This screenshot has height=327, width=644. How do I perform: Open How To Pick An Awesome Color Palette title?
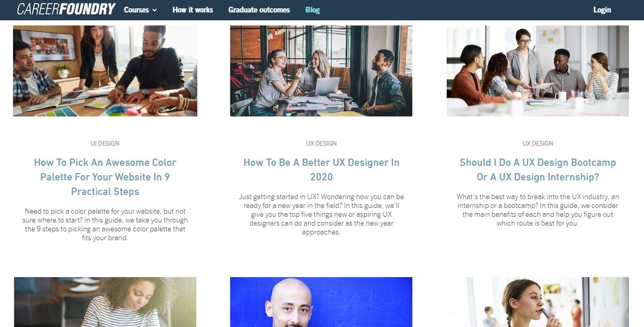(x=105, y=177)
